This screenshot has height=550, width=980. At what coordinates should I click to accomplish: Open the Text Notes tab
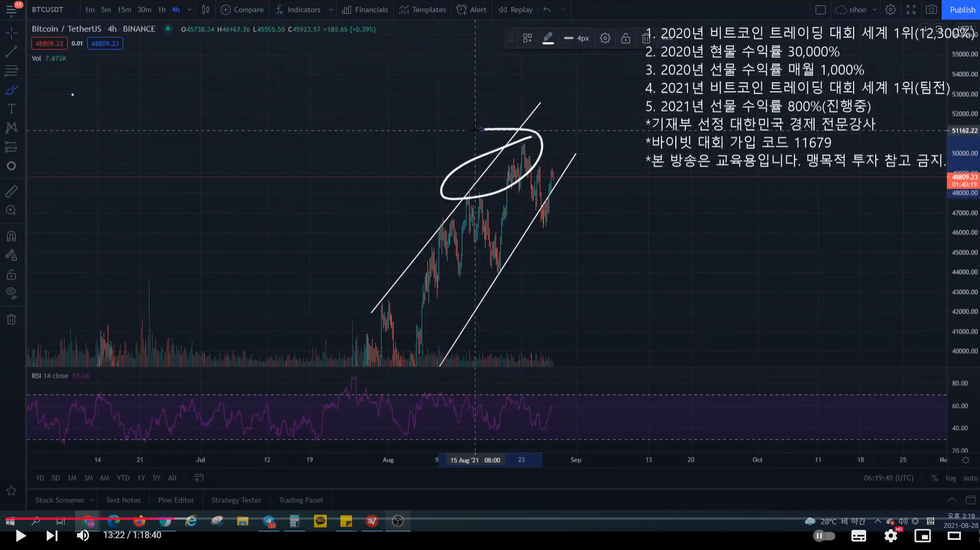pyautogui.click(x=123, y=500)
